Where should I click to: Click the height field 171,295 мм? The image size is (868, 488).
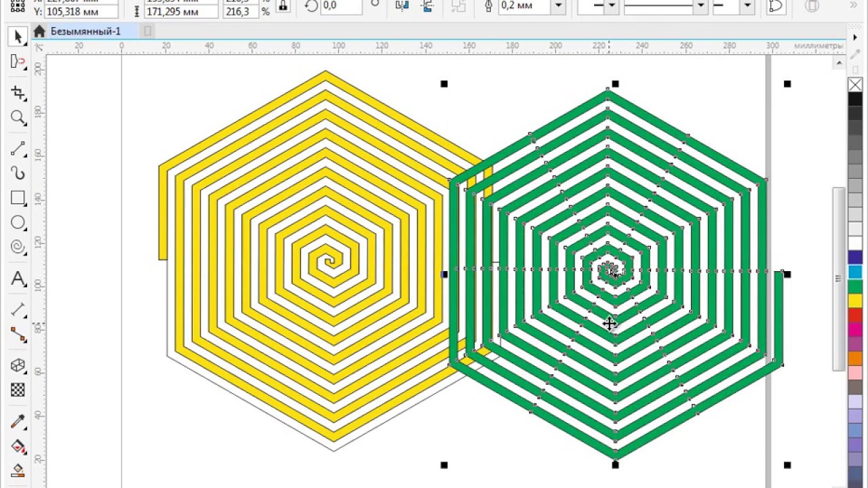181,12
